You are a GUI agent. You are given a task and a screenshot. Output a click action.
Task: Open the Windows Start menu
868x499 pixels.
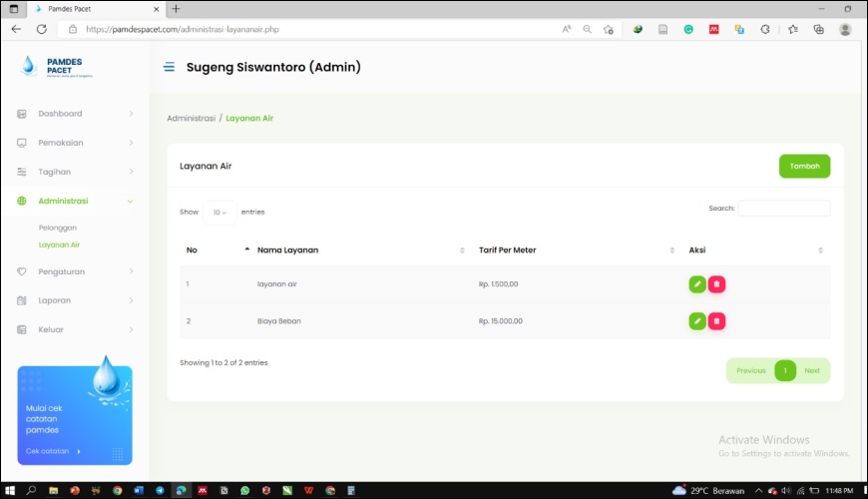9,491
